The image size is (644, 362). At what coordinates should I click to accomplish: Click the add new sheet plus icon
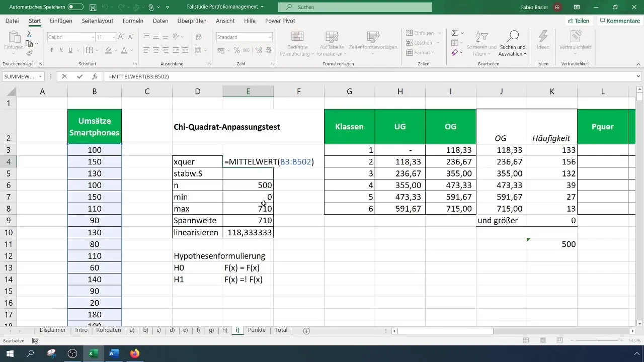306,331
